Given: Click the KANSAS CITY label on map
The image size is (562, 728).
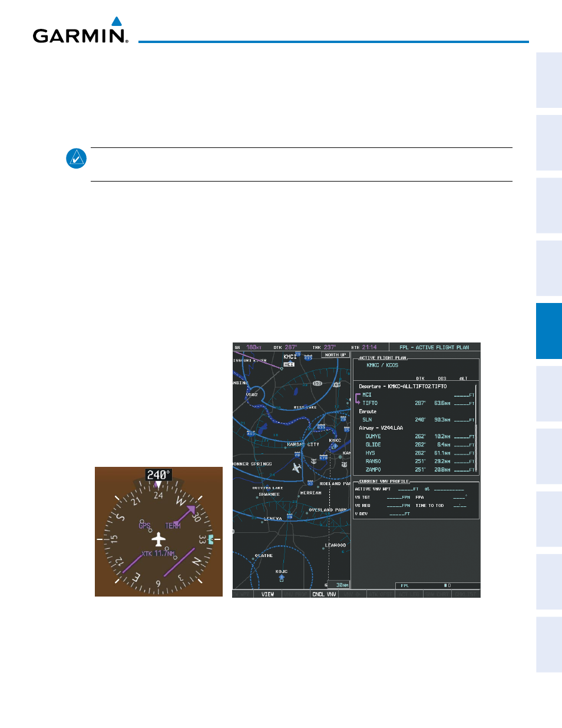Looking at the screenshot, I should [303, 444].
